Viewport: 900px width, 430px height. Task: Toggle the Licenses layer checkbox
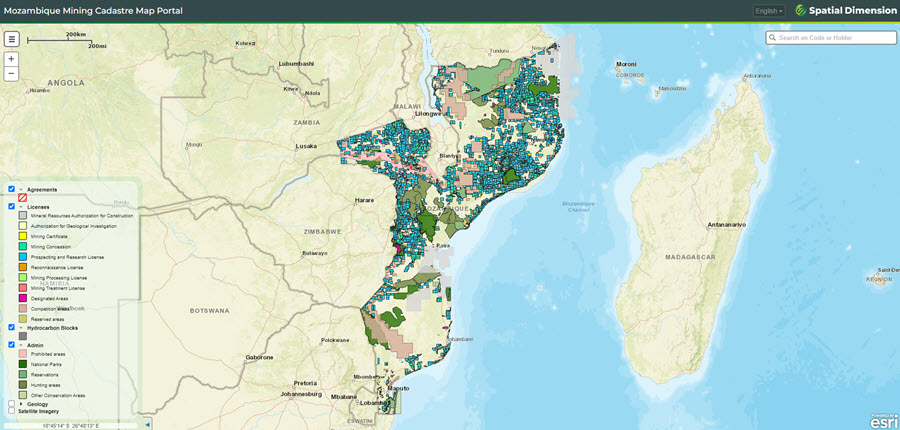[x=11, y=206]
